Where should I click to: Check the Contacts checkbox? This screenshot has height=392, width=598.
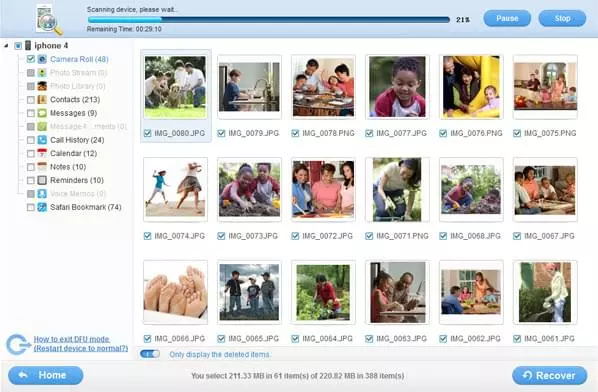[x=31, y=100]
